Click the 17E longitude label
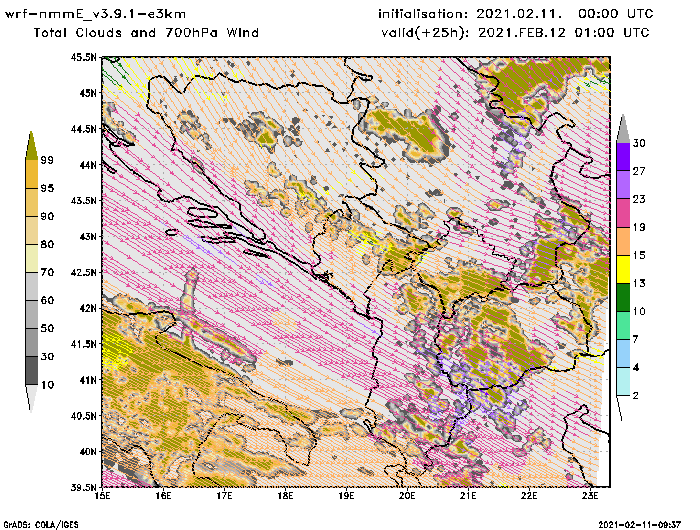This screenshot has width=700, height=530. 224,497
